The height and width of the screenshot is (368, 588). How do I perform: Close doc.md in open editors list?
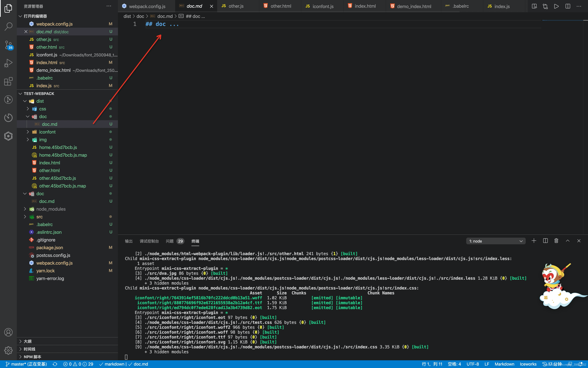coord(26,32)
